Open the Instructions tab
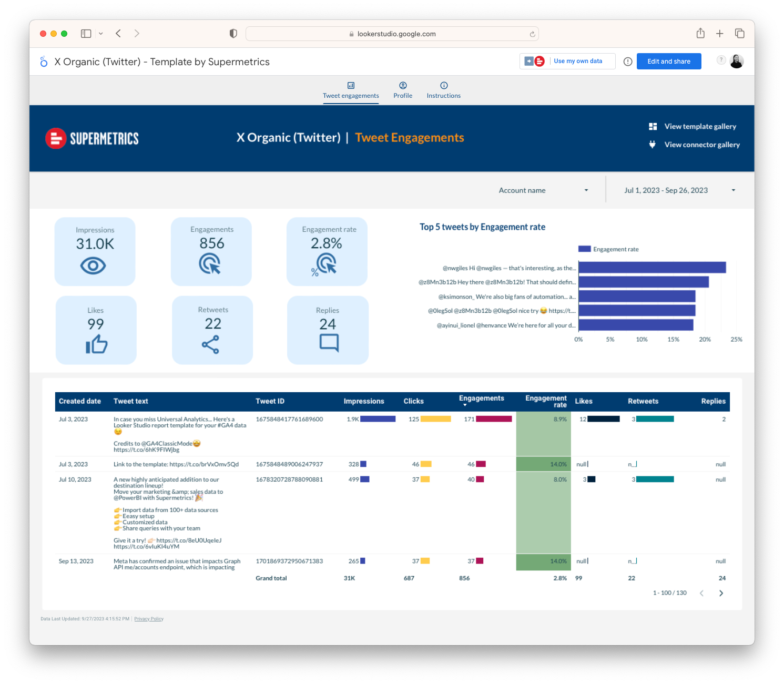Image resolution: width=784 pixels, height=684 pixels. coord(443,90)
